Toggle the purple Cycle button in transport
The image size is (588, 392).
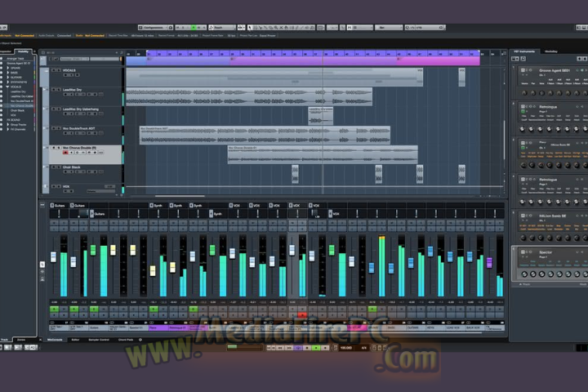point(298,348)
